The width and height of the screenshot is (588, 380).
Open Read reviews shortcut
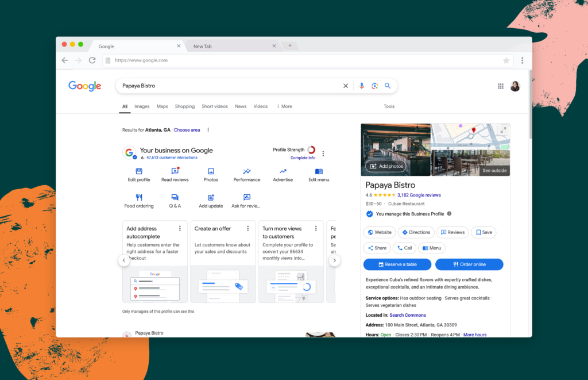click(175, 175)
